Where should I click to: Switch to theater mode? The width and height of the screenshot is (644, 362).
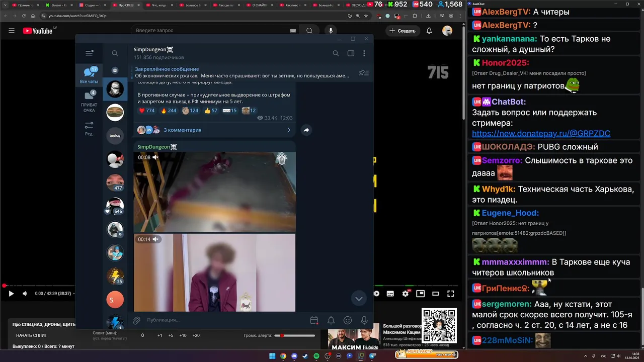pos(436,294)
